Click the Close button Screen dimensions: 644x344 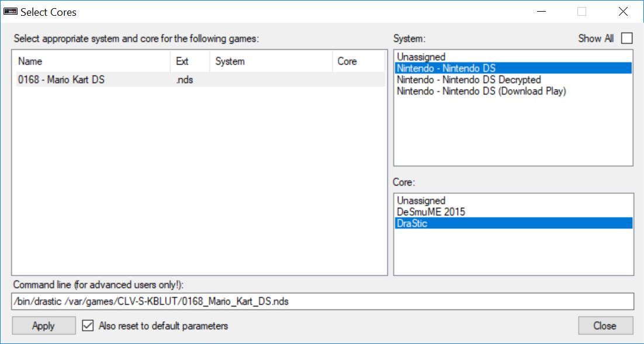[x=605, y=325]
